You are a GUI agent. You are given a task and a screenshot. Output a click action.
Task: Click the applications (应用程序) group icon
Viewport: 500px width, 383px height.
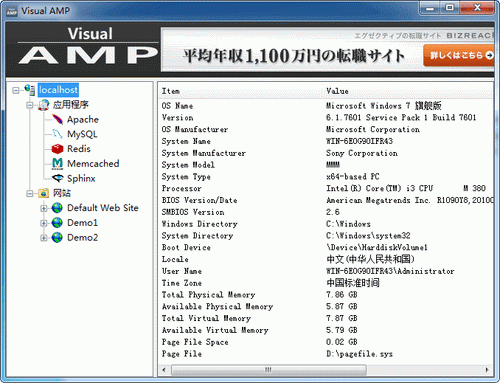tap(44, 105)
